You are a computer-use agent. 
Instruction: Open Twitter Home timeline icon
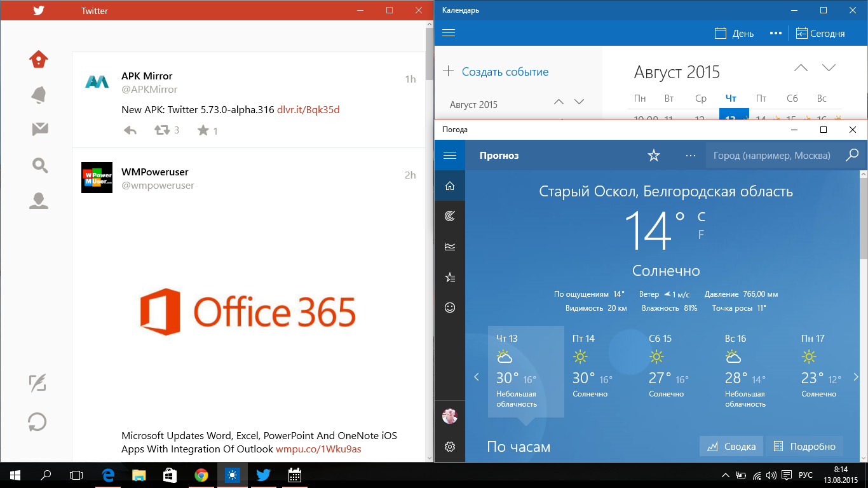pyautogui.click(x=39, y=59)
